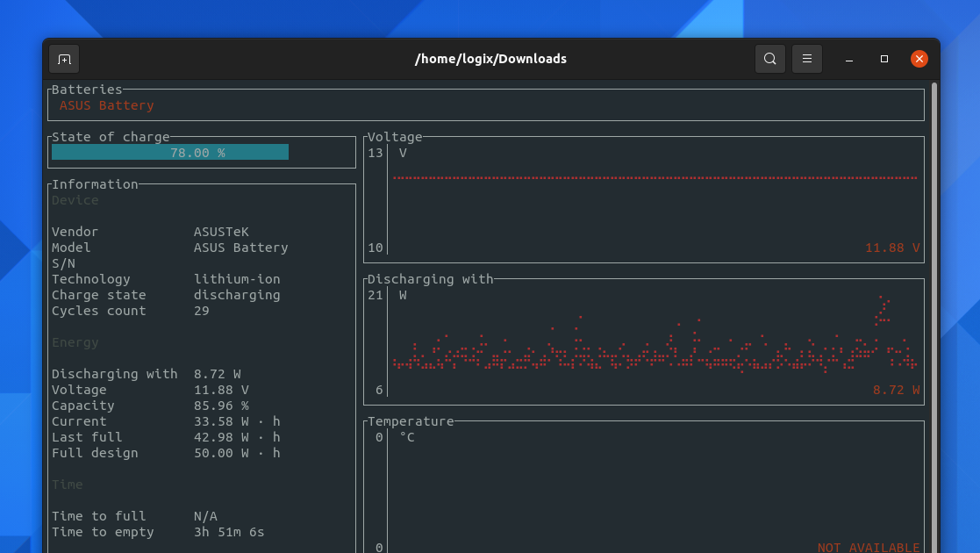Click the Technology value lithium-ion
The height and width of the screenshot is (553, 980).
[x=237, y=280]
